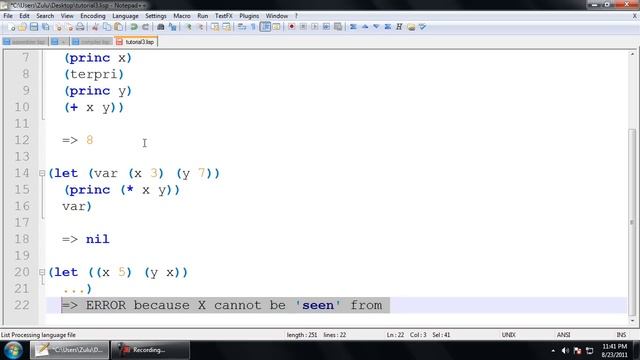Toggle Show All Characters icon
The width and height of the screenshot is (640, 360).
[x=253, y=27]
